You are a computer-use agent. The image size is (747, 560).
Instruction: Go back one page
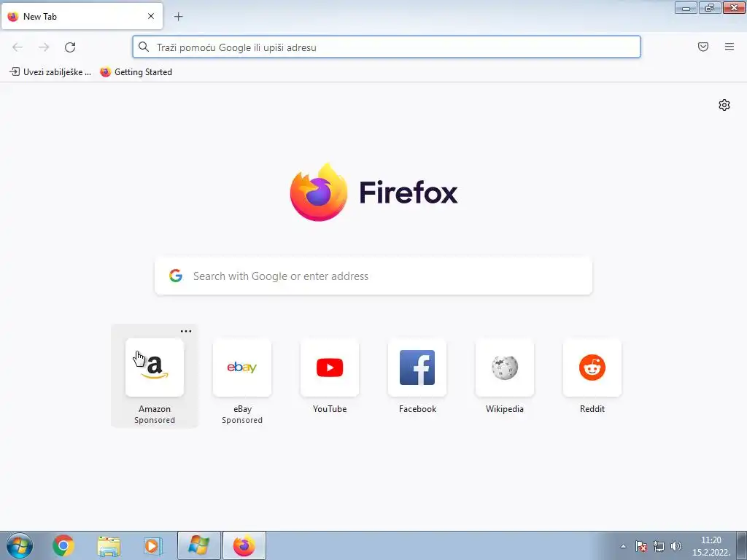click(x=18, y=47)
